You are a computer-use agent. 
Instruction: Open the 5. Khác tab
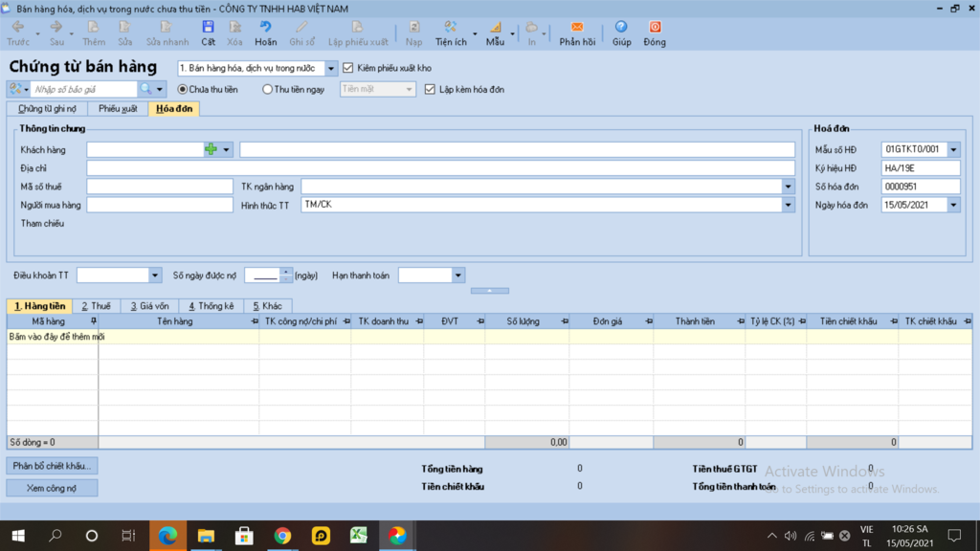pyautogui.click(x=268, y=306)
